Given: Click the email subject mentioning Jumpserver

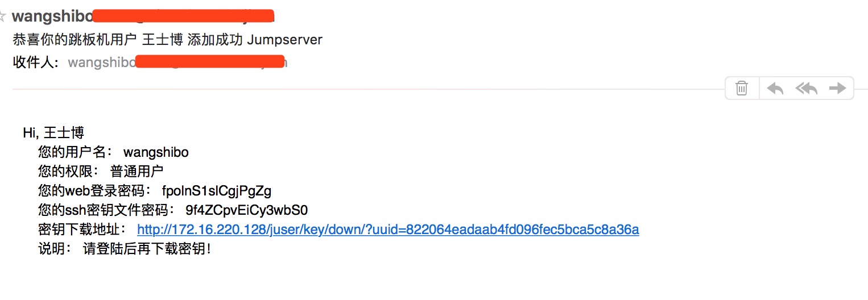Looking at the screenshot, I should click(167, 40).
